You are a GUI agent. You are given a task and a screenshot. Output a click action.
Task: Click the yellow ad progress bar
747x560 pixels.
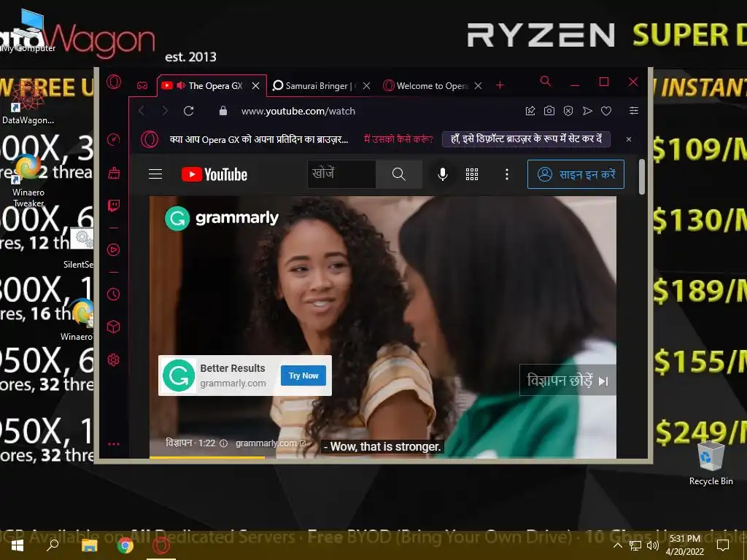click(207, 458)
